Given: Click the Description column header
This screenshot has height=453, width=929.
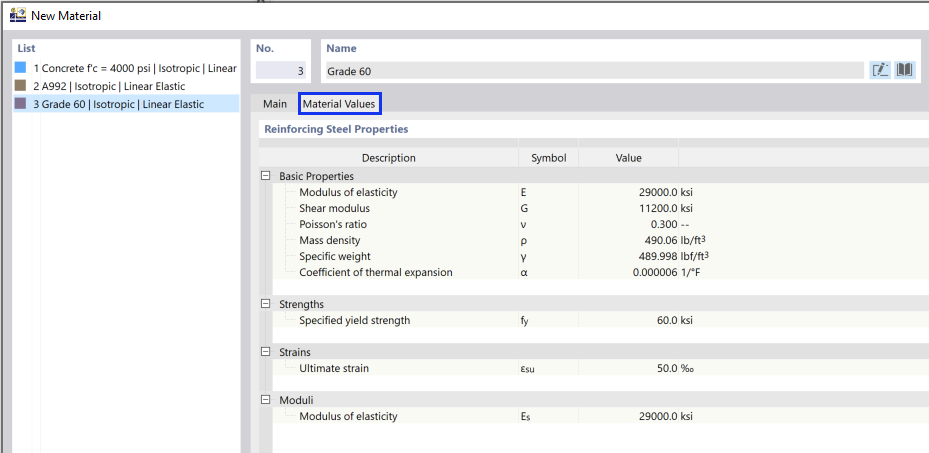Looking at the screenshot, I should (388, 158).
